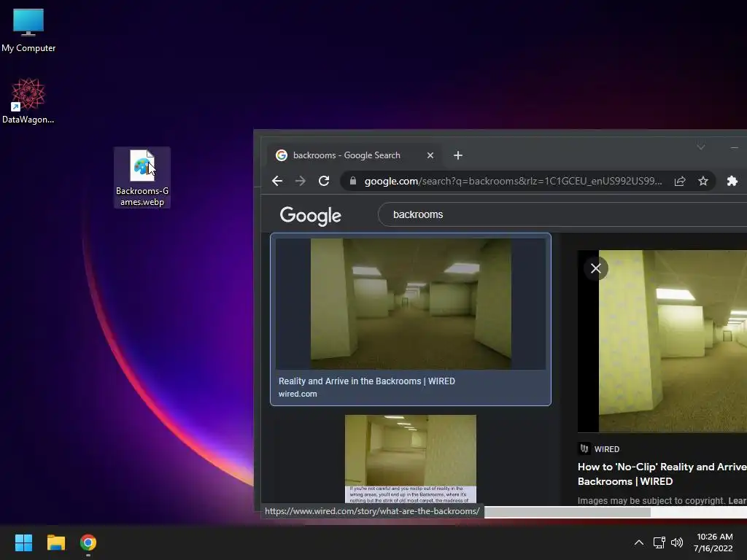Open the Windows Start menu

tap(23, 542)
